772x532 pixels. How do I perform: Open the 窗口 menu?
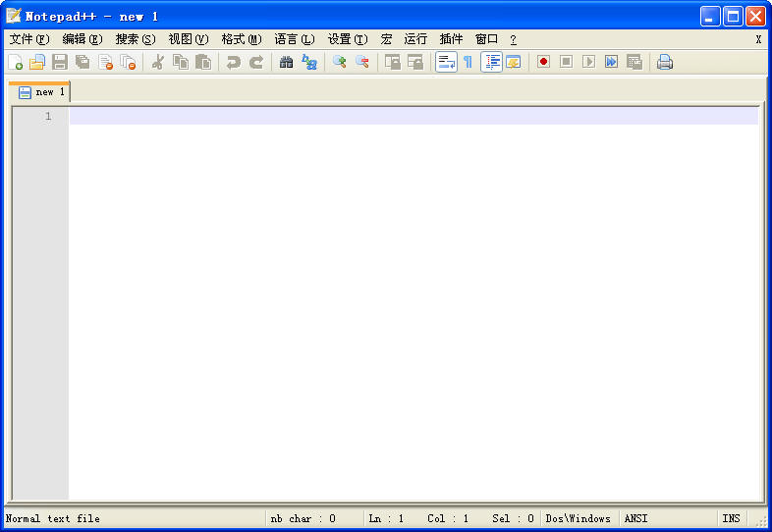click(486, 39)
